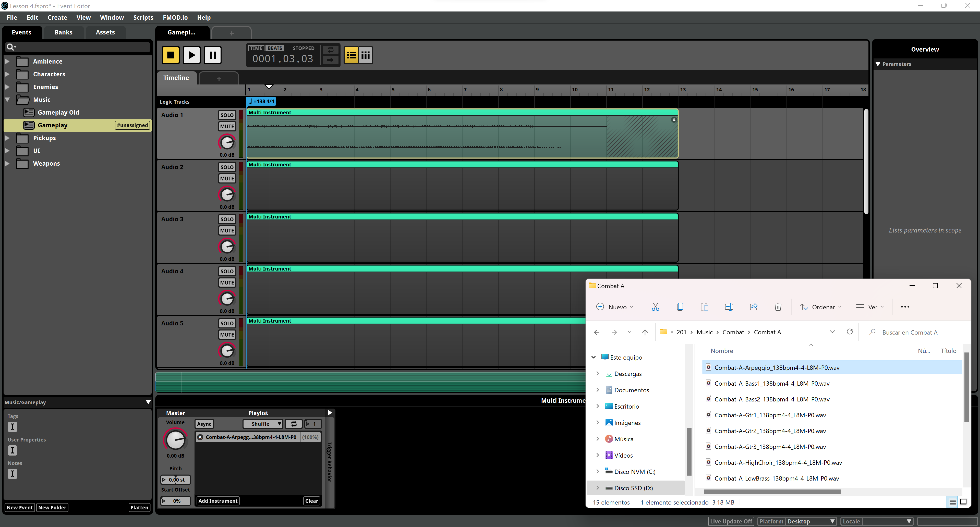Solo the Audio 1 track
This screenshot has width=980, height=527.
[227, 115]
